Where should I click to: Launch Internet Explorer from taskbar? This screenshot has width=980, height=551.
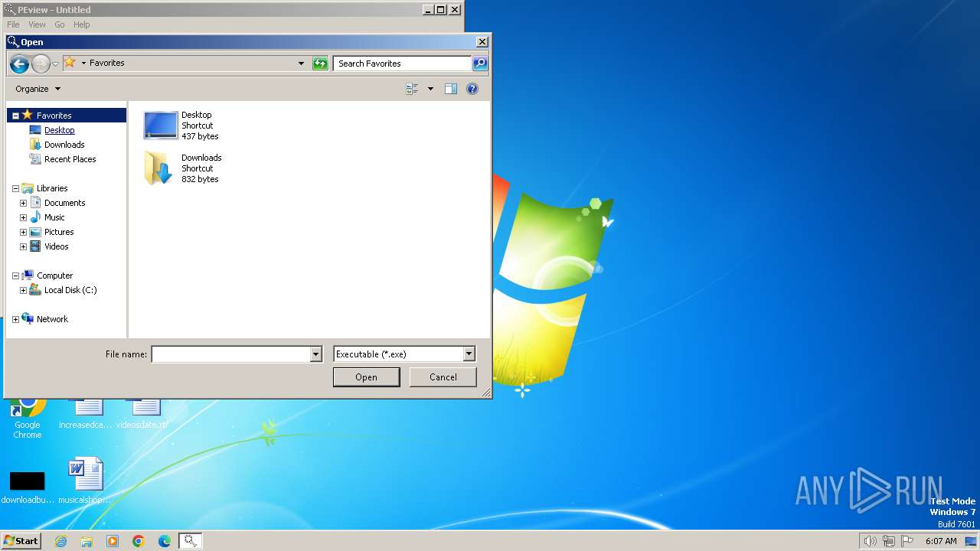coord(60,541)
